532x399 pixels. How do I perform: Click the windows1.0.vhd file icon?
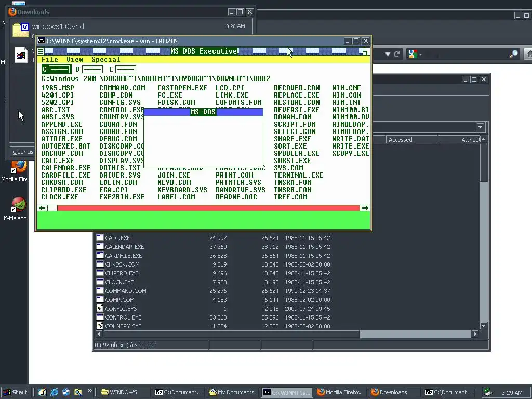[x=21, y=30]
